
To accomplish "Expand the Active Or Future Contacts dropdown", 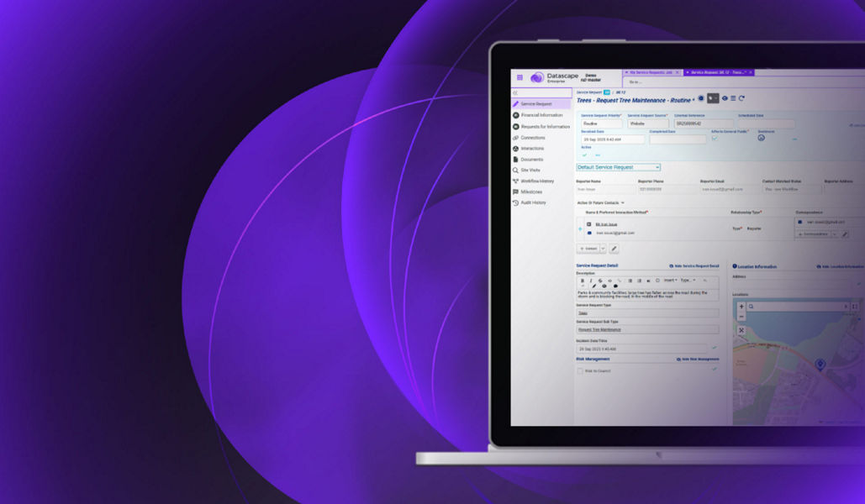I will click(600, 203).
